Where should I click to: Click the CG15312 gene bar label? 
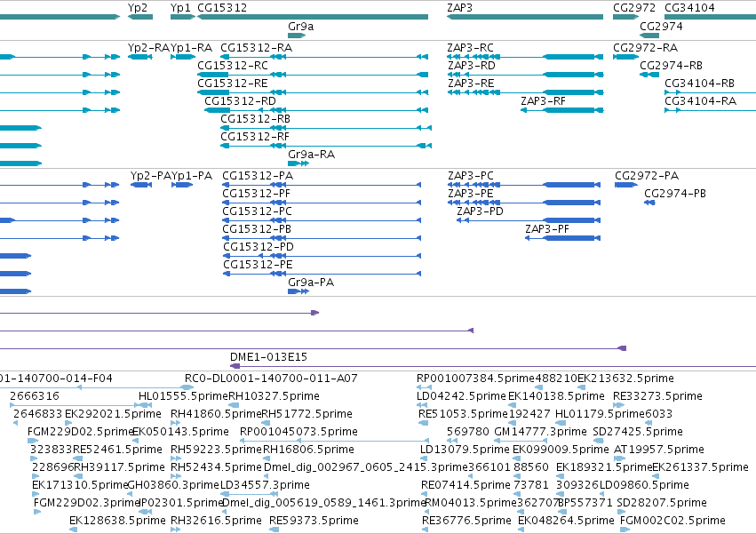coord(222,8)
